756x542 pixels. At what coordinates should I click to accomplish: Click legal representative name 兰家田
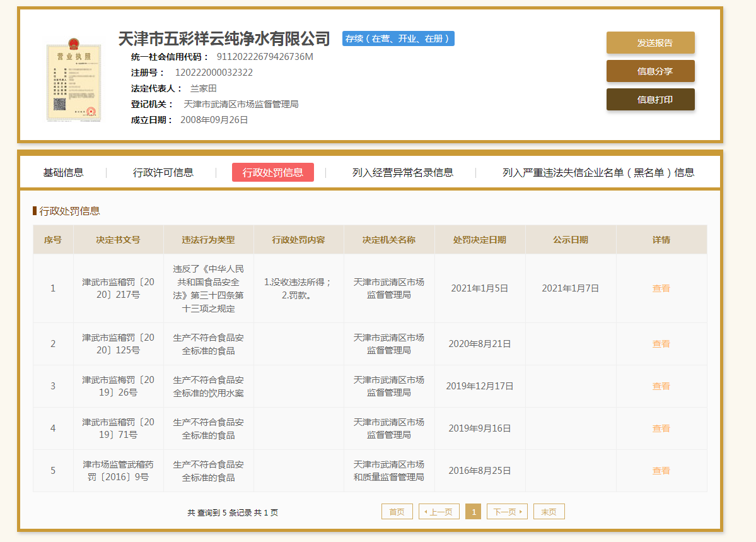coord(204,89)
